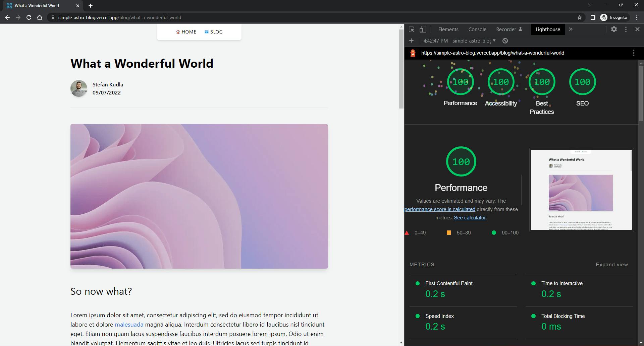The image size is (644, 346).
Task: Click the malesuada link in article
Action: 129,325
